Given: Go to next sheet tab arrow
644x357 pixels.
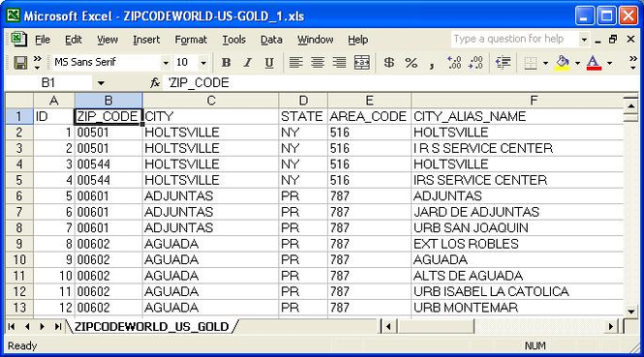Looking at the screenshot, I should (42, 327).
